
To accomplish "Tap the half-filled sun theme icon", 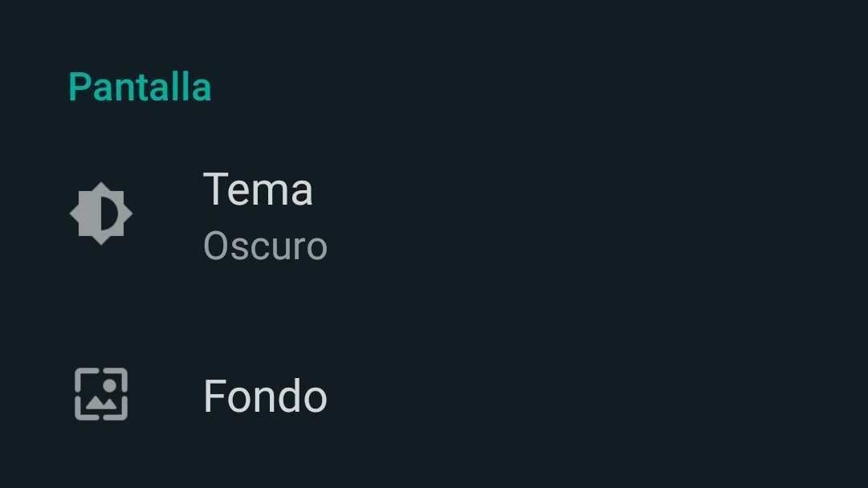I will tap(101, 213).
